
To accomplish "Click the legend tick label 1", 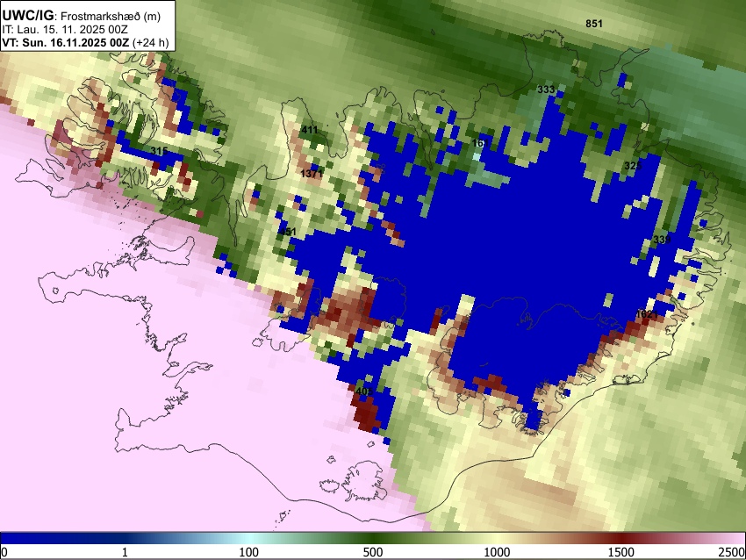I will click(125, 552).
